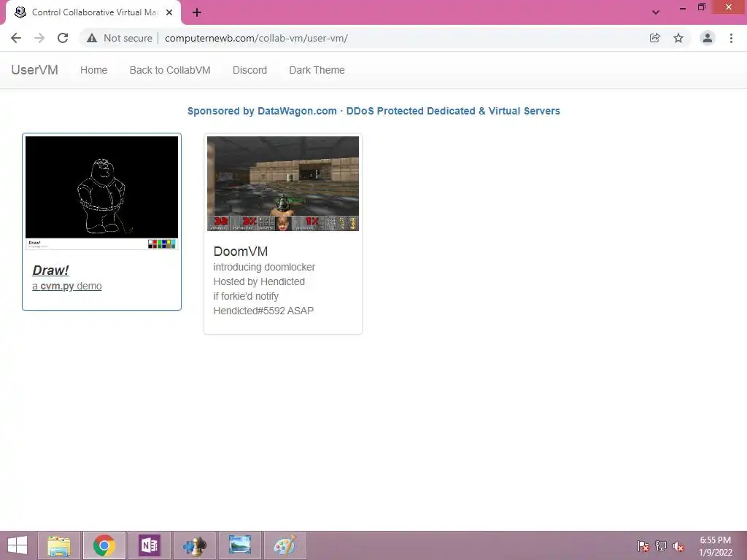The width and height of the screenshot is (747, 560).
Task: Open the Discord nav link
Action: (249, 70)
